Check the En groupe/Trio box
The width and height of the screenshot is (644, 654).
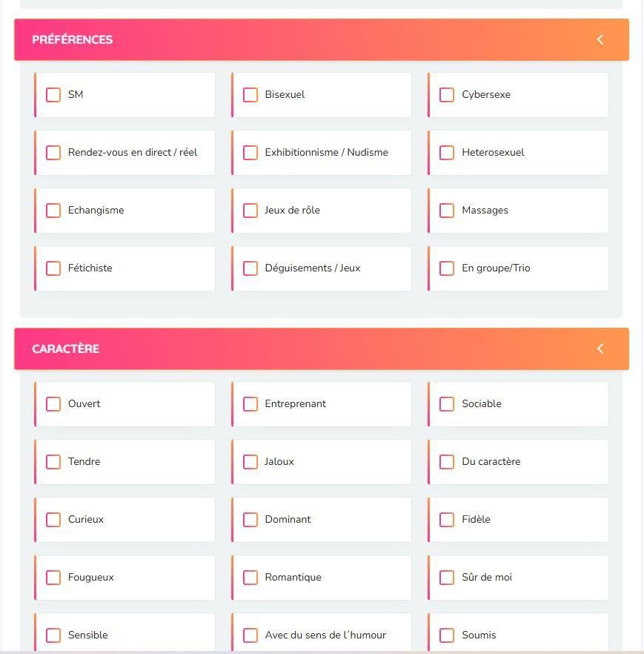(447, 268)
